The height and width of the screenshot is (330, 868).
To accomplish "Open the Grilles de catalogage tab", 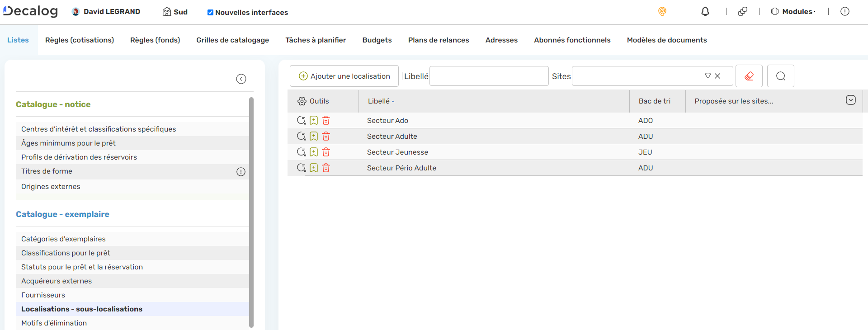I will pos(232,40).
